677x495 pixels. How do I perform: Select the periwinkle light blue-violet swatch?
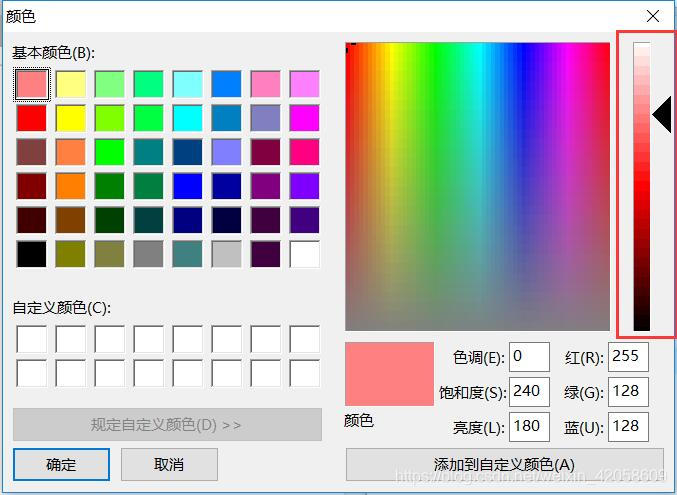pyautogui.click(x=226, y=152)
